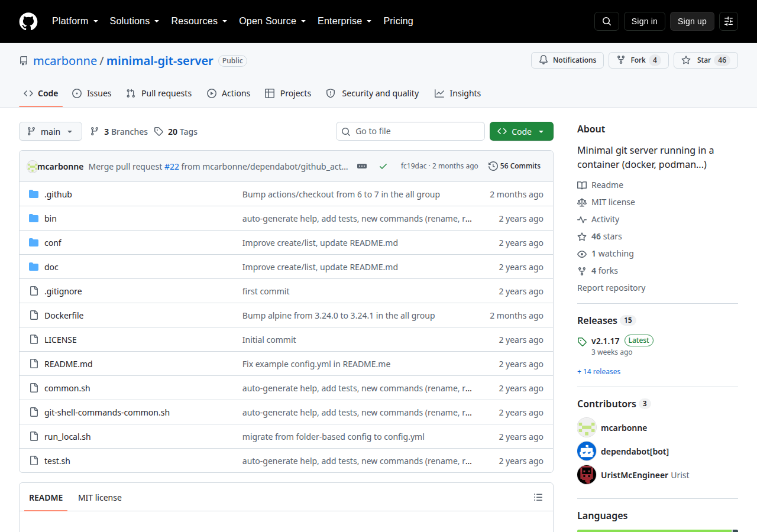This screenshot has width=757, height=532.
Task: Switch to the Issues tab
Action: (x=92, y=93)
